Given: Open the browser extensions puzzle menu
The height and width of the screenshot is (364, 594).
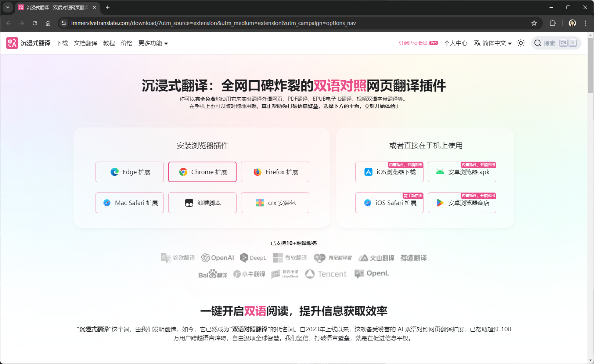Looking at the screenshot, I should click(x=552, y=23).
